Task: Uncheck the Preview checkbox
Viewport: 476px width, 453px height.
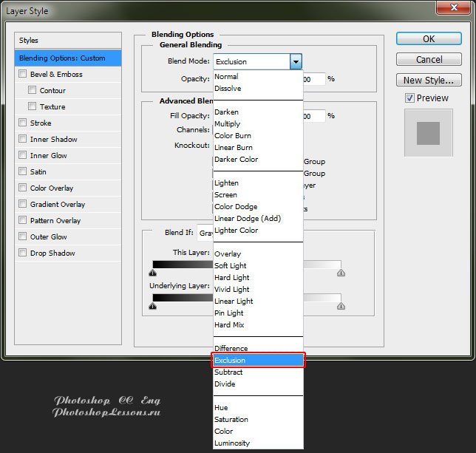Action: 409,98
